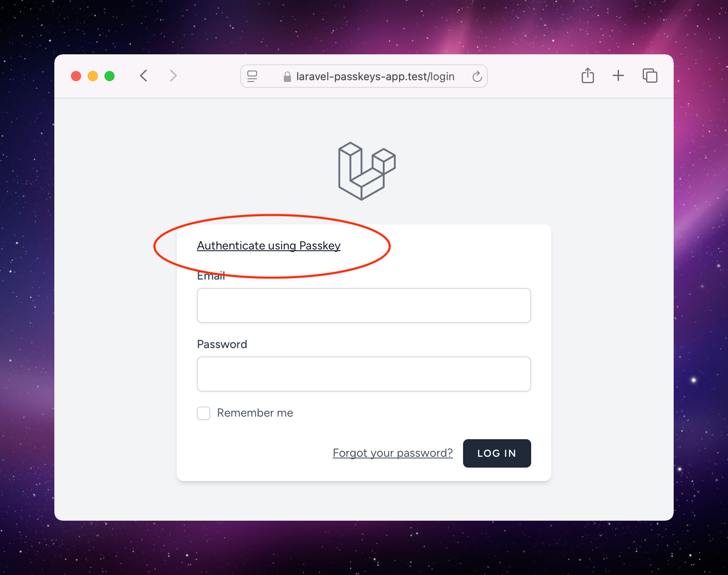The width and height of the screenshot is (728, 575).
Task: Click the padlock site security icon
Action: tap(287, 76)
